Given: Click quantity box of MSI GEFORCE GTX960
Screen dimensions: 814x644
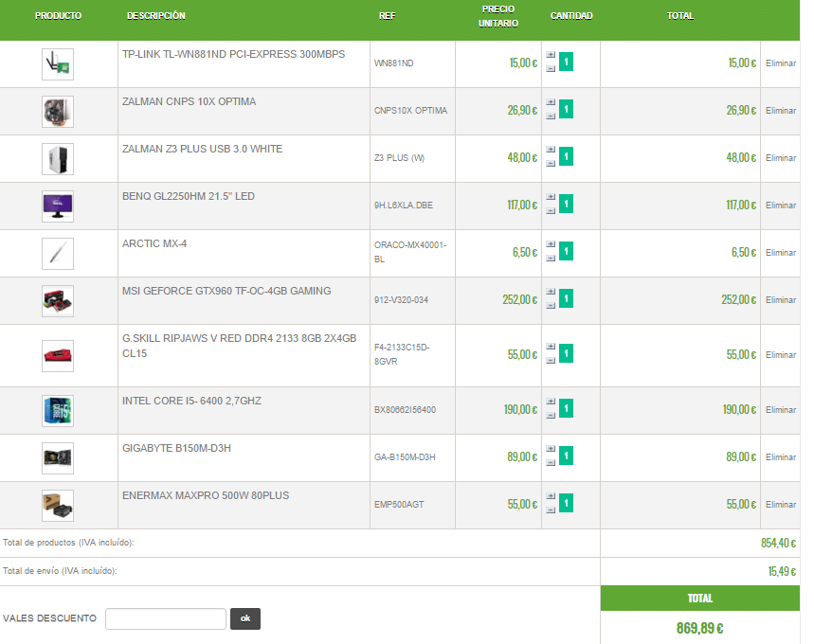Looking at the screenshot, I should (566, 298).
